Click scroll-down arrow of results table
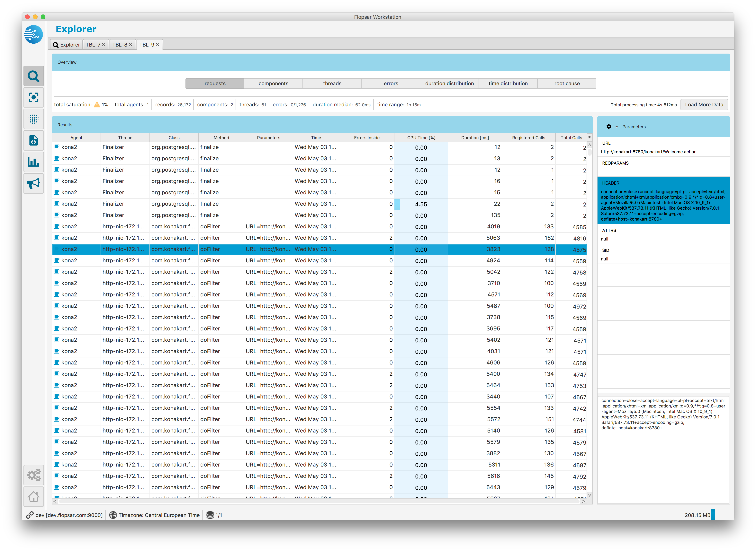Viewport: 756px width, 551px height. (590, 495)
